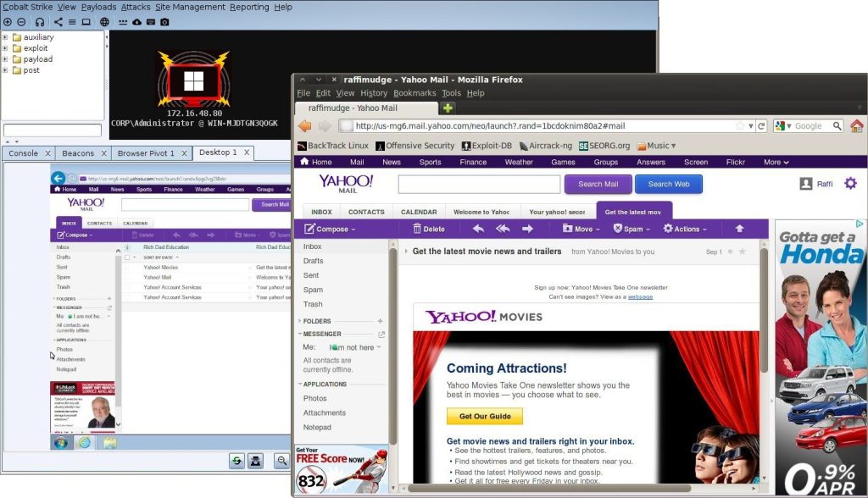Screen dimensions: 868x498
Task: Reply to the message with single arrow
Action: click(x=478, y=229)
